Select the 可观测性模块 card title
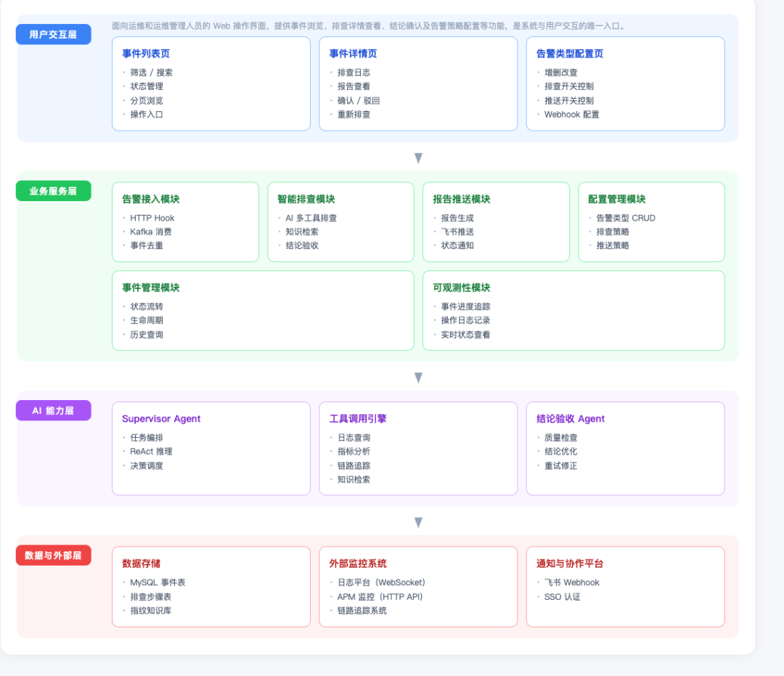This screenshot has height=676, width=784. tap(462, 288)
